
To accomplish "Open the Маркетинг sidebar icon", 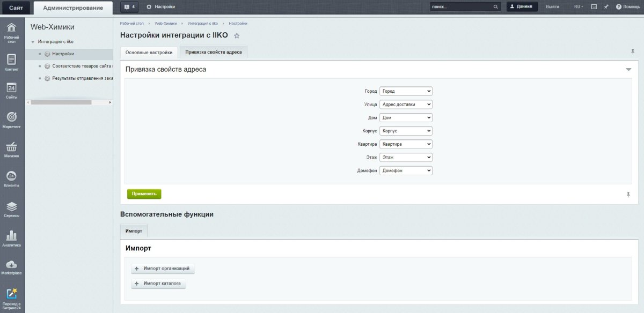I will 12,117.
